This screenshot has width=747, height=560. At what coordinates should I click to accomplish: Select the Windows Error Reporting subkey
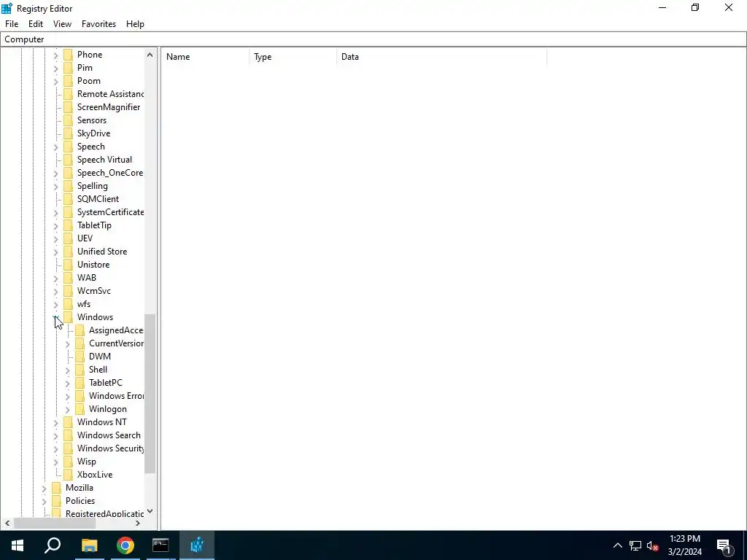(116, 396)
